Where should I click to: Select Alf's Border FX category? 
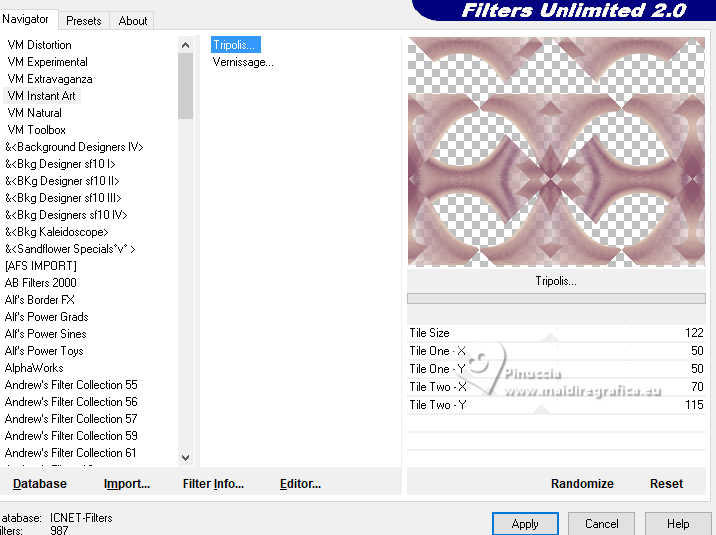(40, 299)
